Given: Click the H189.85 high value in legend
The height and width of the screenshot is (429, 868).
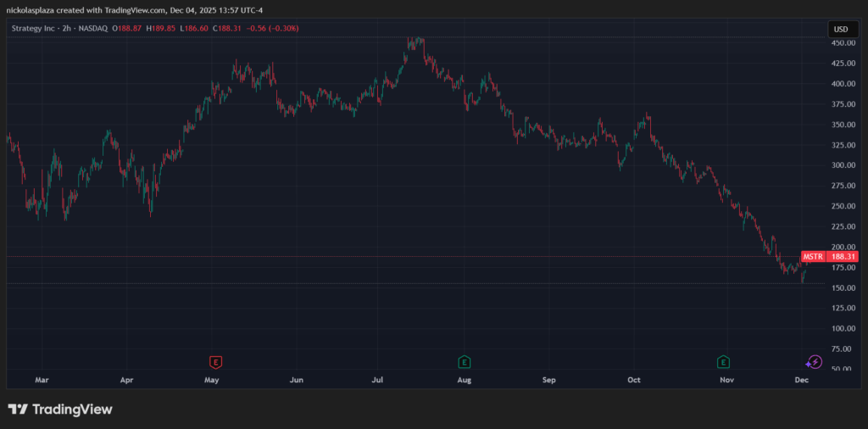Looking at the screenshot, I should click(x=160, y=29).
